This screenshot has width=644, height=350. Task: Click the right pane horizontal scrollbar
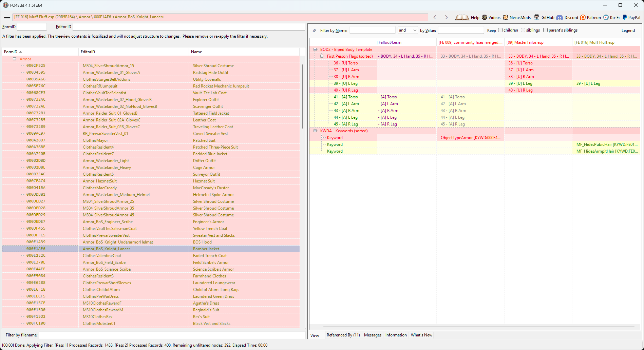tap(479, 327)
